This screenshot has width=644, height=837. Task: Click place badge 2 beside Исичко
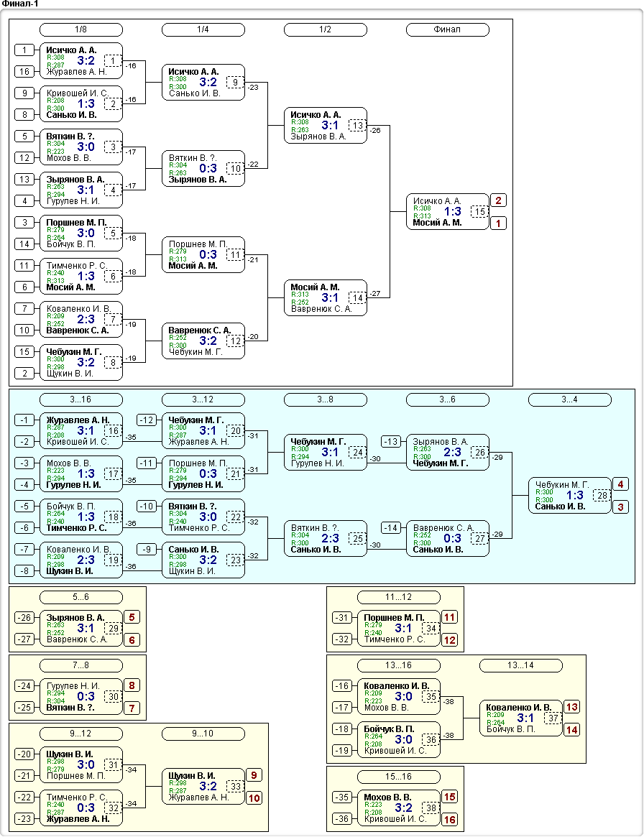[498, 200]
